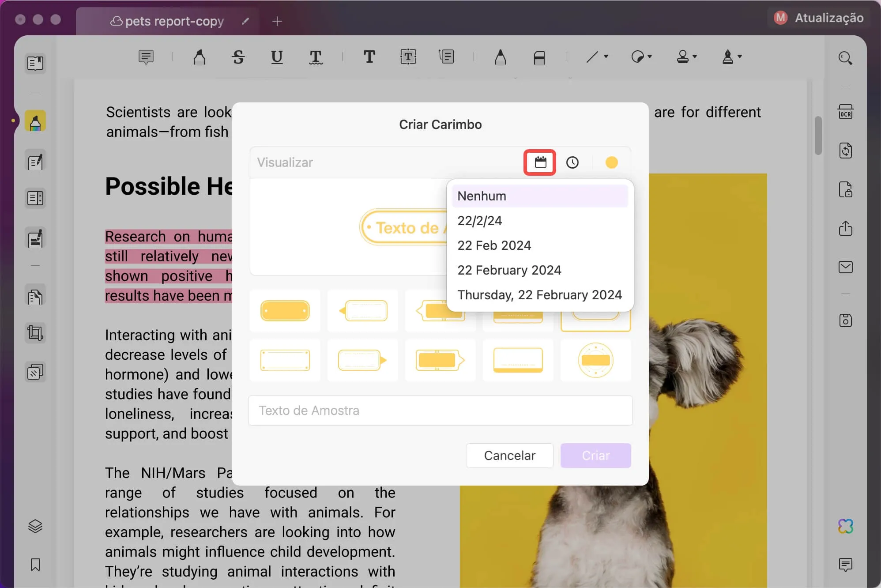
Task: Open the stamp tool dropdown arrow
Action: [695, 57]
